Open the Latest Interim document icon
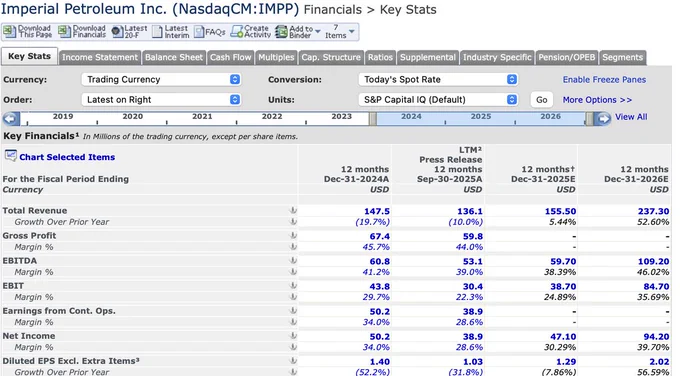The width and height of the screenshot is (680, 376). pyautogui.click(x=157, y=32)
